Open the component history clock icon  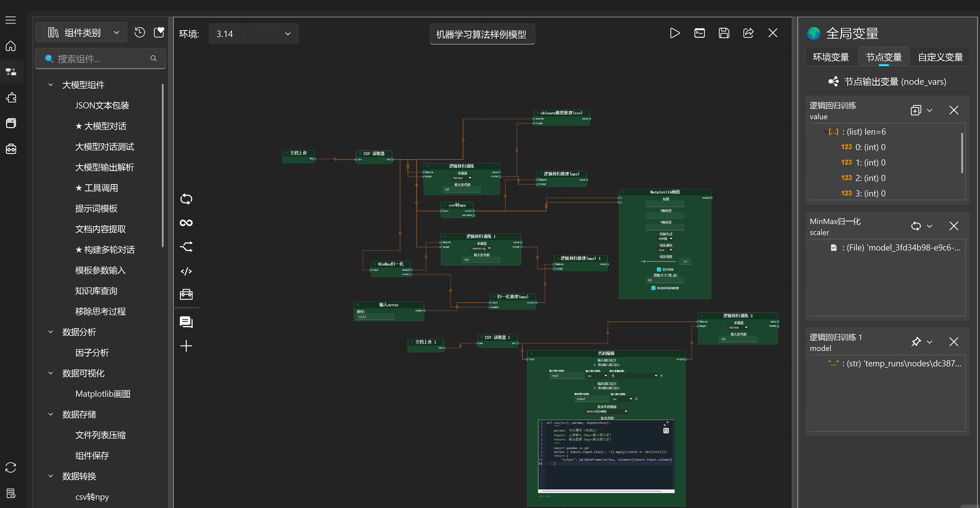(x=140, y=33)
